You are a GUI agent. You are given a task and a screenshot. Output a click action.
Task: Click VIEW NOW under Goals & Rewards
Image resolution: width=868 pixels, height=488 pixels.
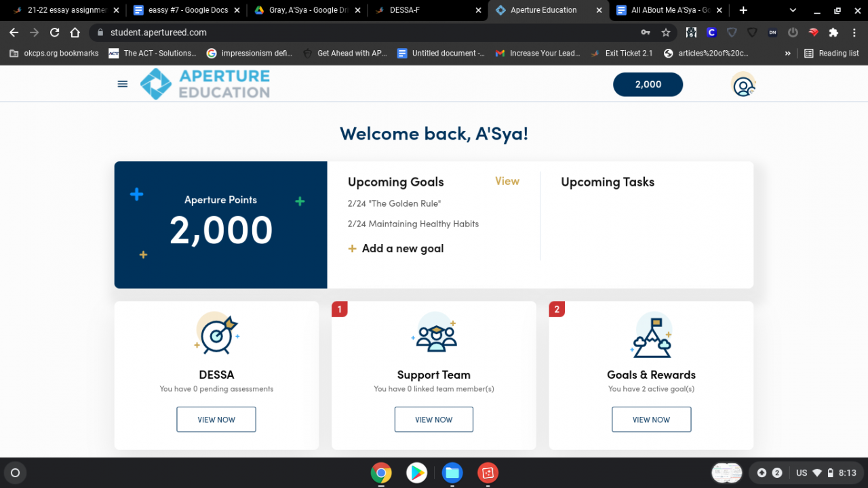[651, 420]
